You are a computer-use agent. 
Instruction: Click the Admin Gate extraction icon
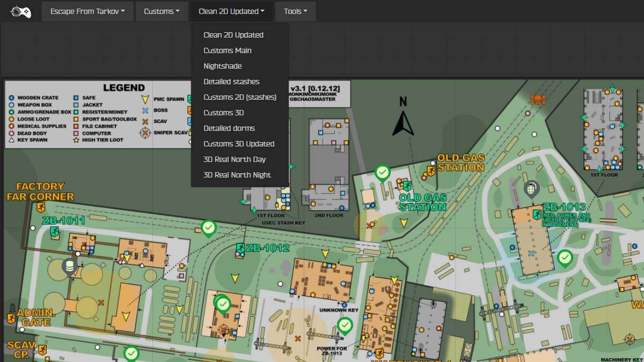pos(11,319)
